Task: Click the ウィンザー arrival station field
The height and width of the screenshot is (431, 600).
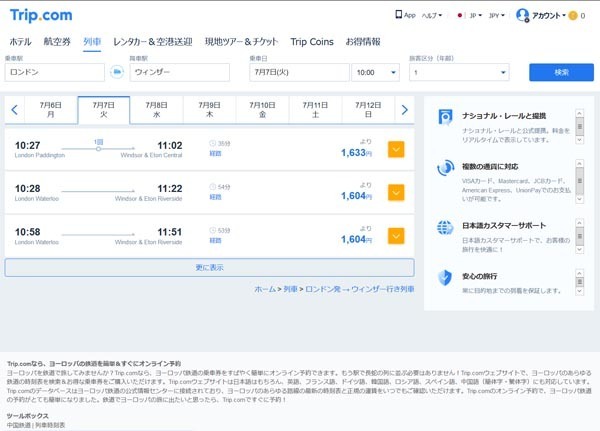Action: (179, 72)
